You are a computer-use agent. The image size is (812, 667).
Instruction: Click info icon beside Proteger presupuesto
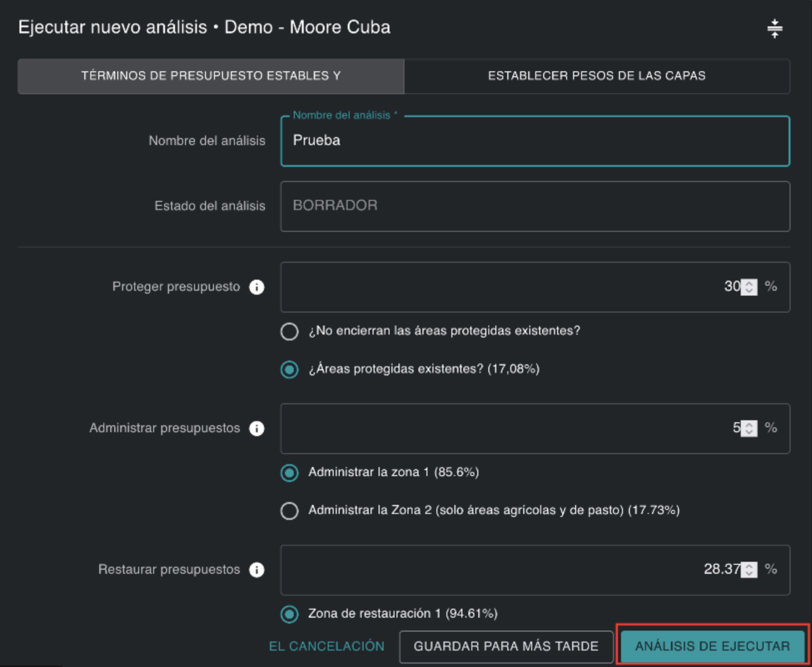[x=256, y=287]
